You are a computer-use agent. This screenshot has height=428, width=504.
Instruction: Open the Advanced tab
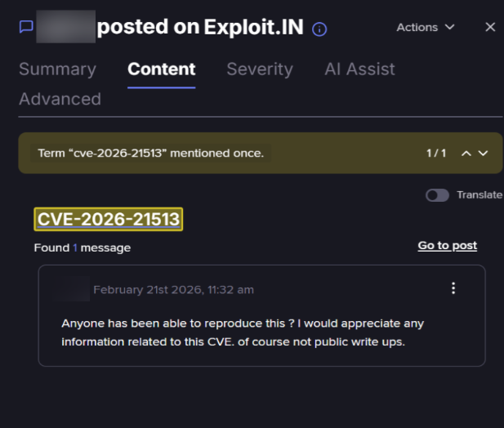[60, 99]
